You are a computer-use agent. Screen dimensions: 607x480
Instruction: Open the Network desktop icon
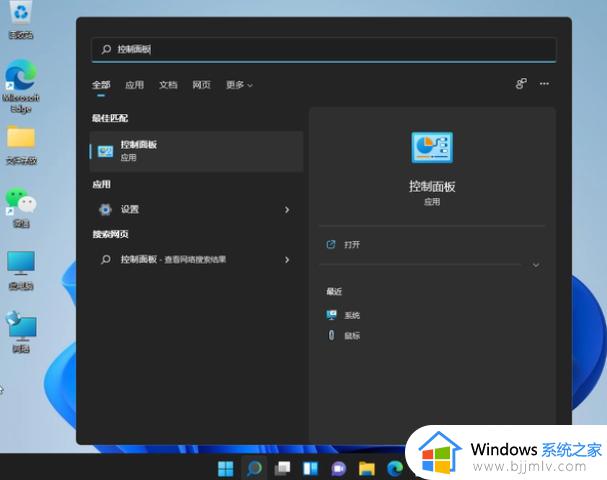[21, 332]
